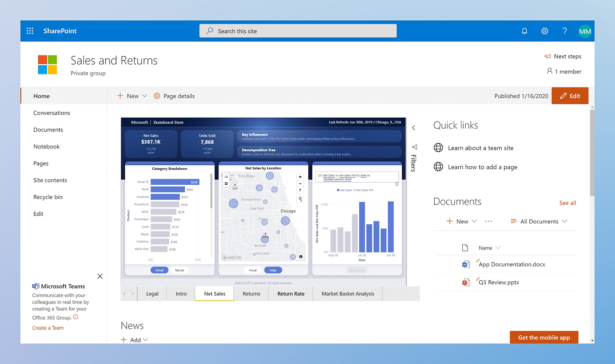Open the MM account avatar
Viewport: 615px width, 364px height.
(x=585, y=31)
